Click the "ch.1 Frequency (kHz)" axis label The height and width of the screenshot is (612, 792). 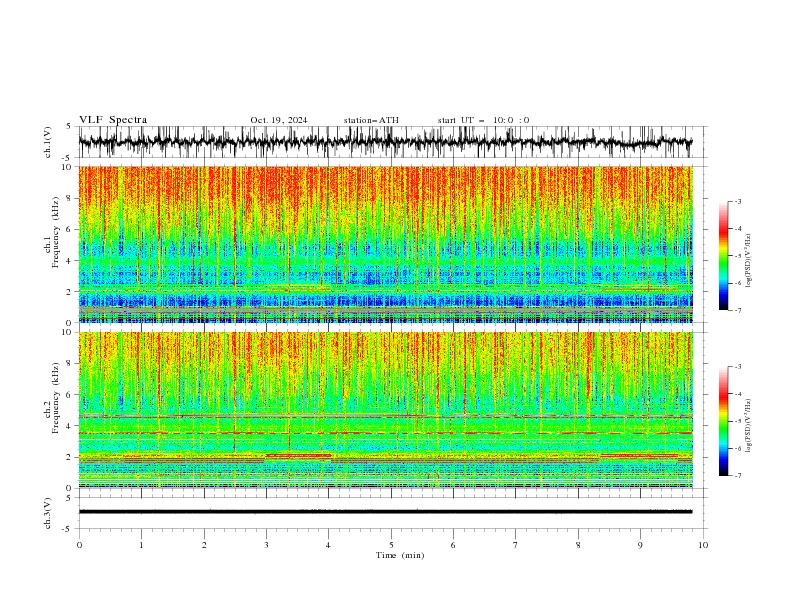52,231
